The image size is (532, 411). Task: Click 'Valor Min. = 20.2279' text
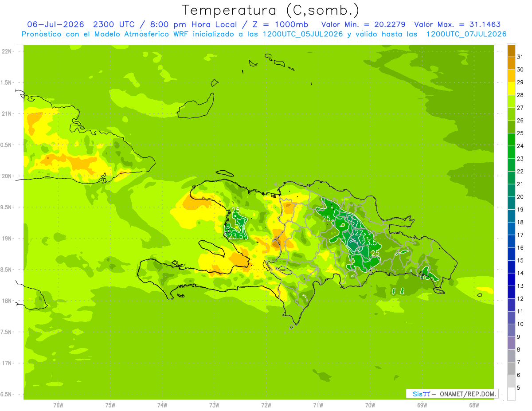(364, 24)
